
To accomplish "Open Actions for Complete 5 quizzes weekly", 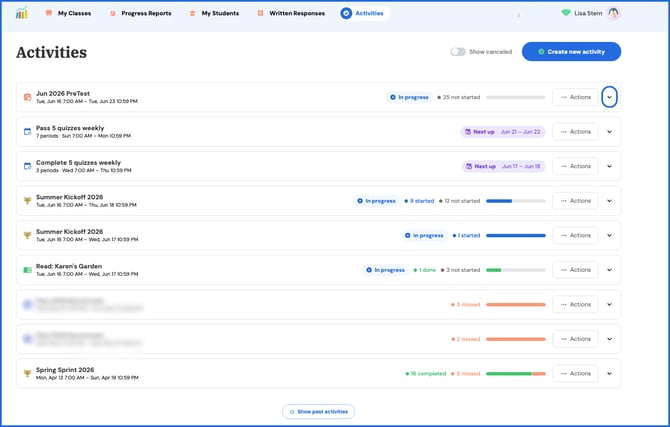I will (x=575, y=166).
